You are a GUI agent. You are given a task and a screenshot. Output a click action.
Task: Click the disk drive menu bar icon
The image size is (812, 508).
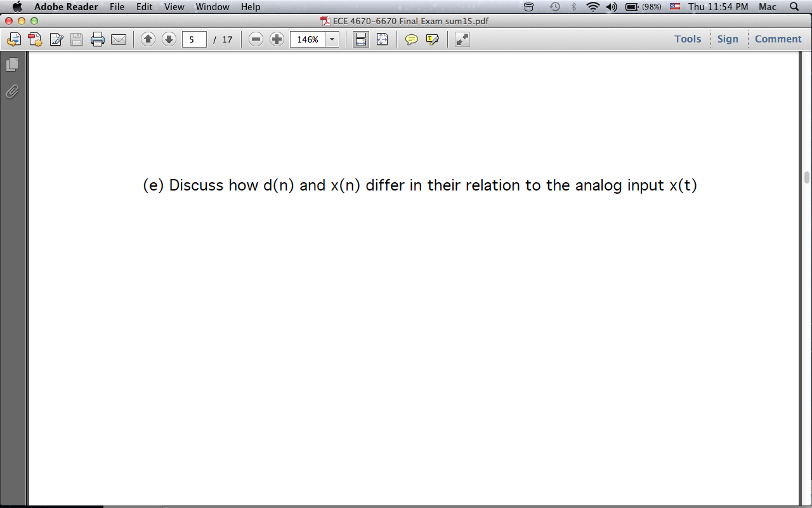[529, 7]
